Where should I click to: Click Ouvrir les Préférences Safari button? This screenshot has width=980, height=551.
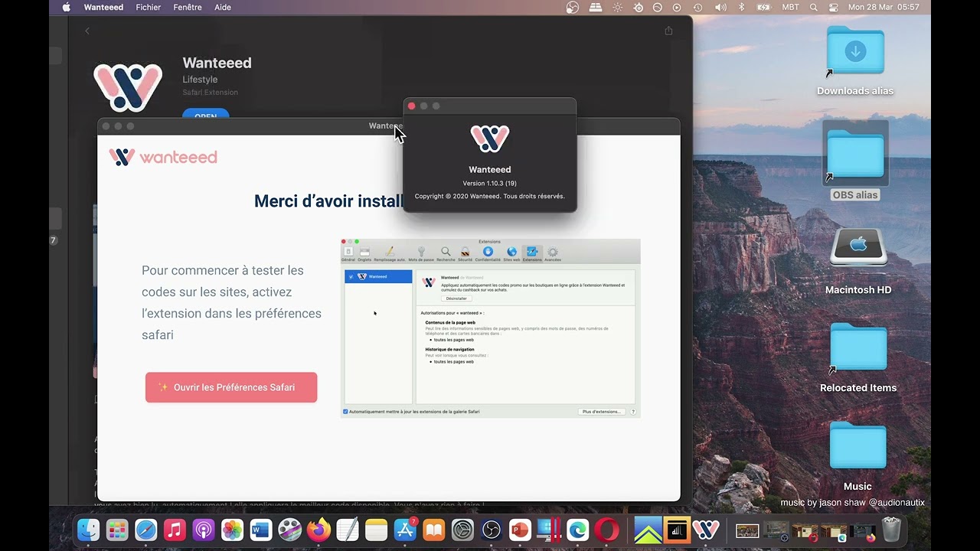[231, 387]
